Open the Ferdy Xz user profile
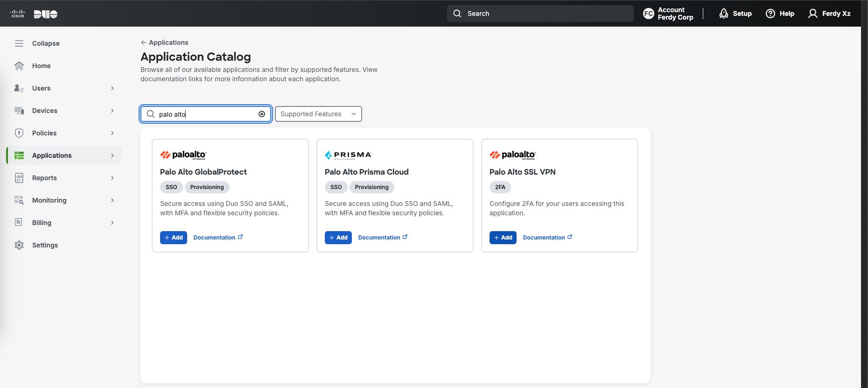 [829, 14]
